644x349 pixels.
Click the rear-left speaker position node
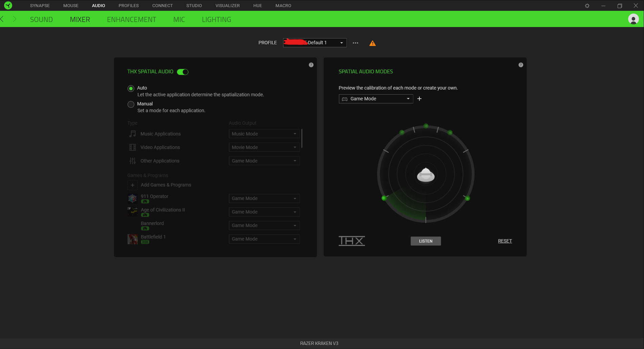click(x=384, y=198)
